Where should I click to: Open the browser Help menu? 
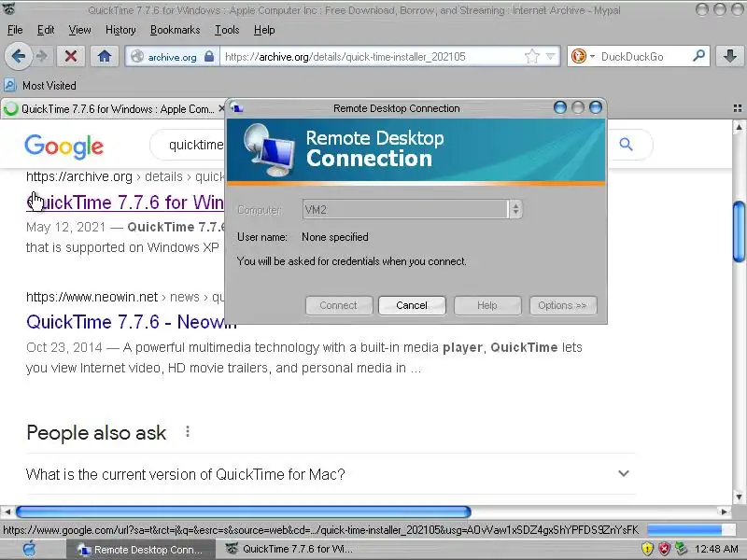(x=264, y=30)
